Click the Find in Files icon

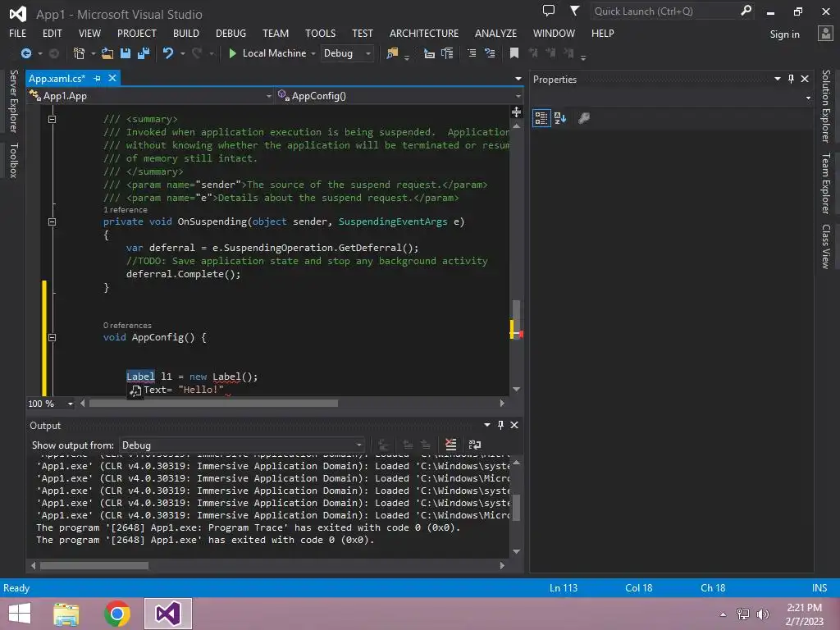click(392, 53)
